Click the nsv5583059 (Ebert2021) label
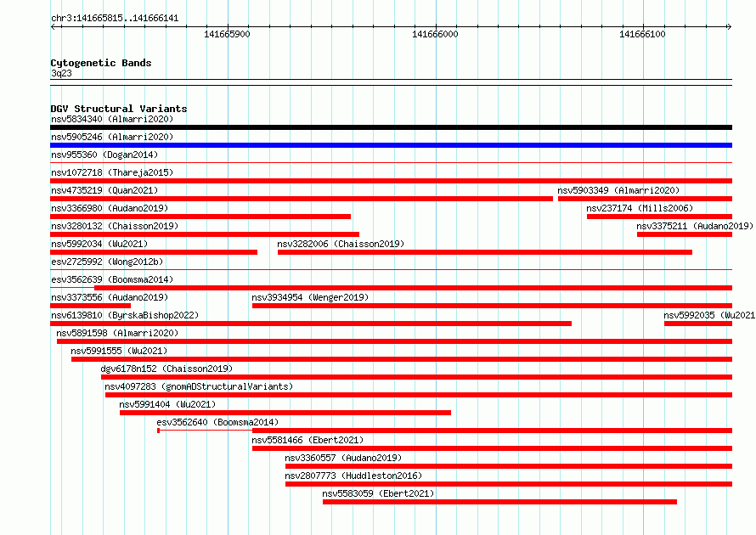Viewport: 756px width, 535px height. pos(379,493)
